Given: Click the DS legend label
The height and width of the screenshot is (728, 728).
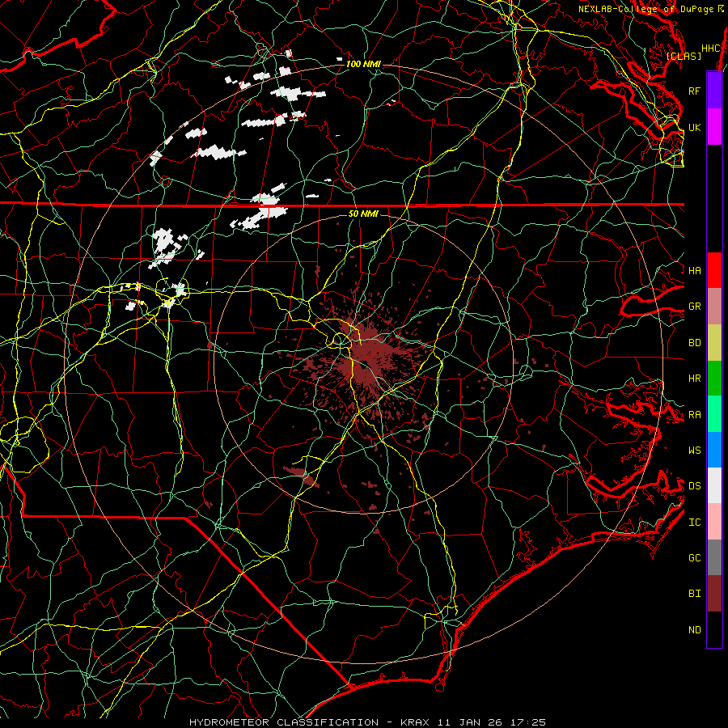Looking at the screenshot, I should tap(695, 485).
